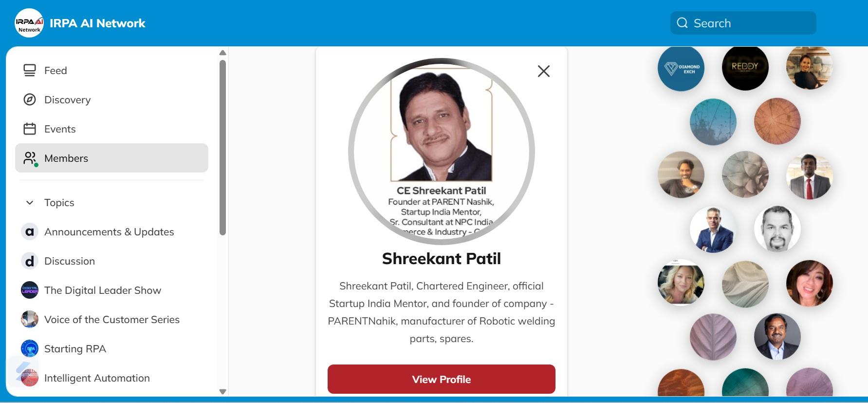Viewport: 868px width, 403px height.
Task: Click the search magnifier icon
Action: coord(683,23)
